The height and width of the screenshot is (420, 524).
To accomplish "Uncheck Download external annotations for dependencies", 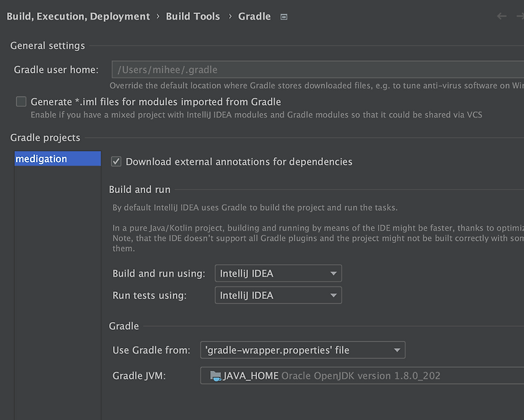I will coord(116,162).
